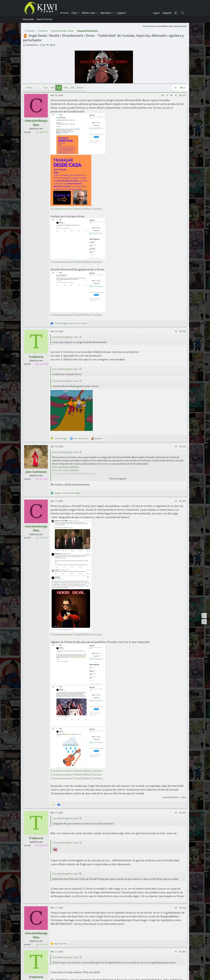This screenshot has height=980, width=210.
Task: Open 'View attachment 8682511' link
Action: point(66,467)
